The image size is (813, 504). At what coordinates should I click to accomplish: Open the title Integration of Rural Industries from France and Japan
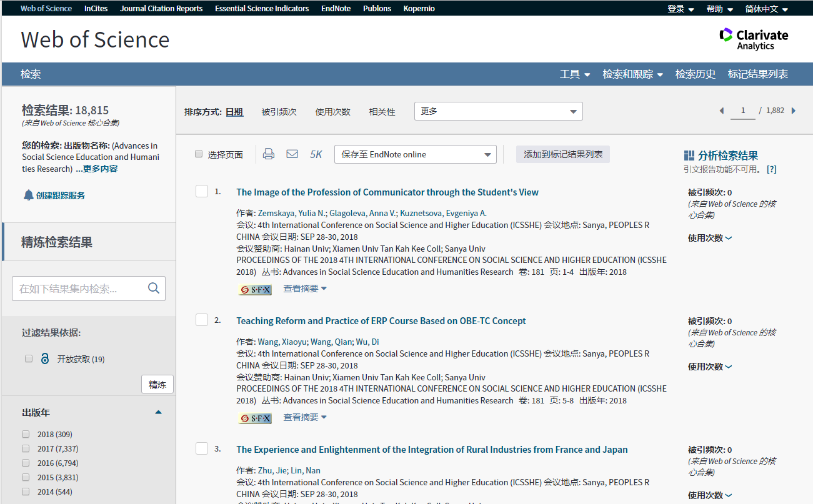tap(432, 450)
